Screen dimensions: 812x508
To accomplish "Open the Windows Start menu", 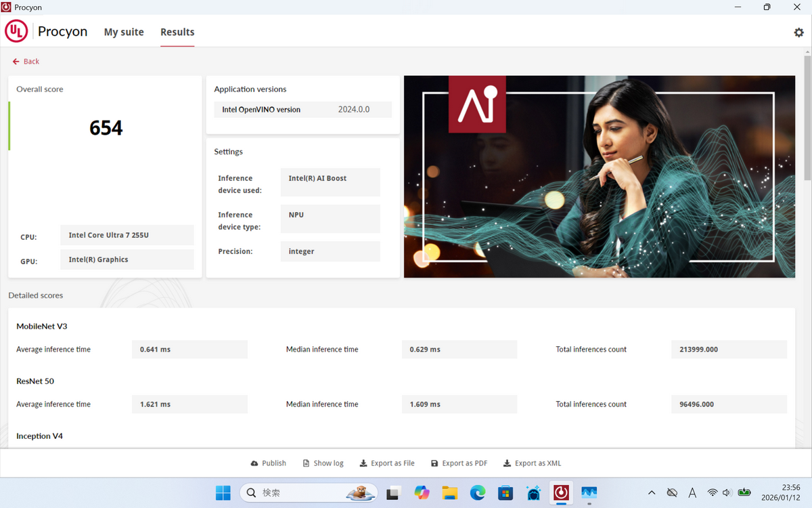I will (x=223, y=492).
